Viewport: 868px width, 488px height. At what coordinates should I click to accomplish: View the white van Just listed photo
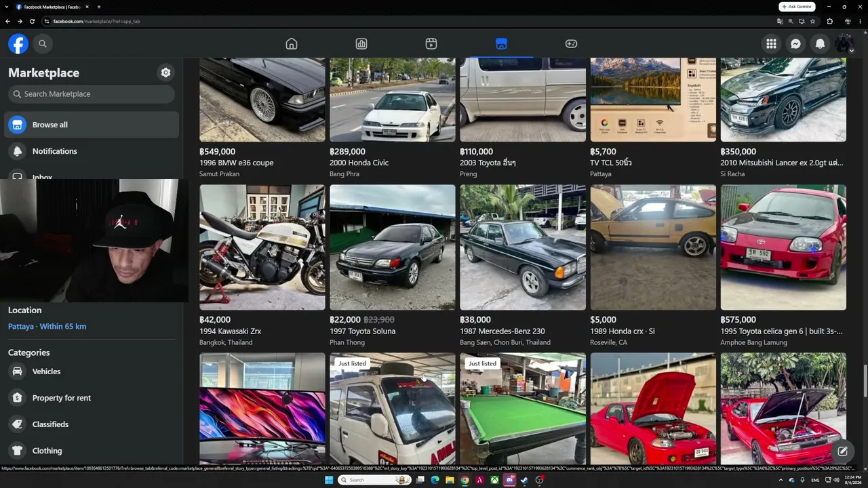[393, 409]
